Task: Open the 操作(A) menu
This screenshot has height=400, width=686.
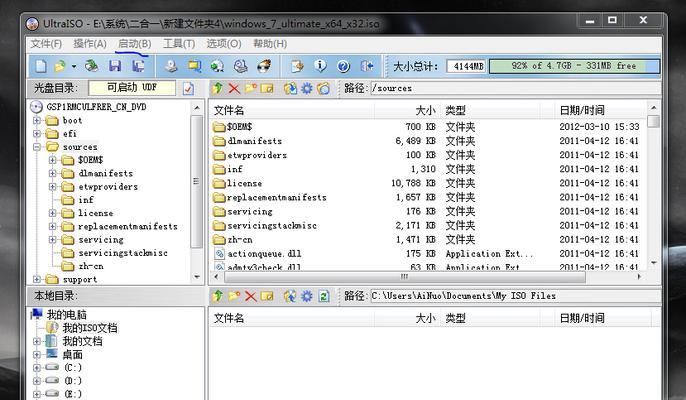Action: 90,44
